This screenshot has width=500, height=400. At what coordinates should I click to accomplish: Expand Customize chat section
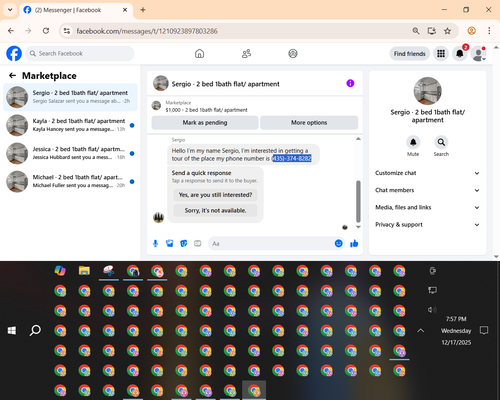click(427, 173)
